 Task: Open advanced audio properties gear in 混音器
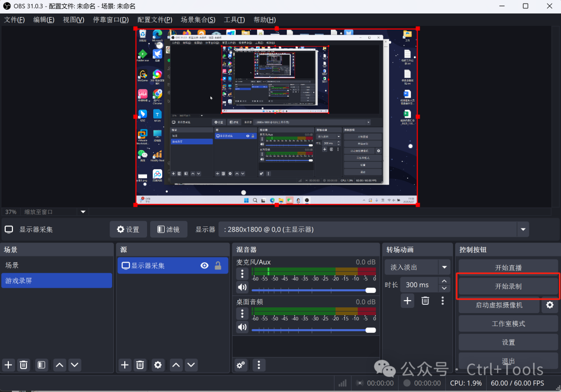tap(241, 365)
